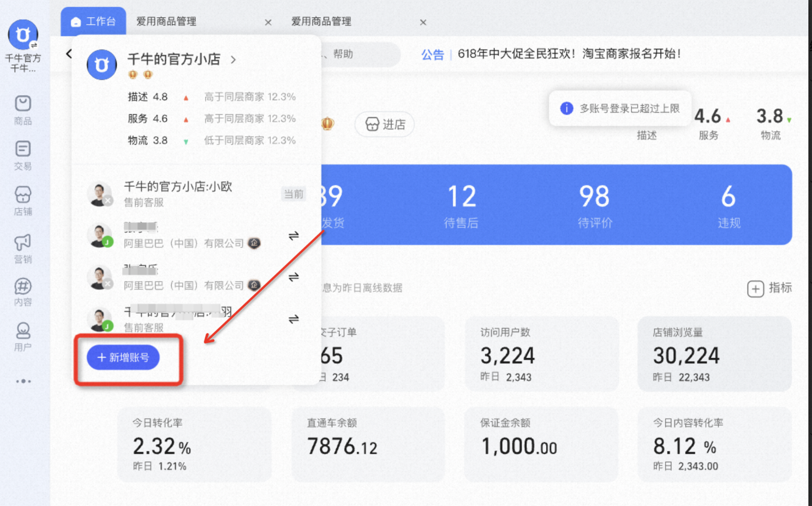Open the 今日转化率 2.32% card
This screenshot has height=506, width=812.
click(x=194, y=445)
